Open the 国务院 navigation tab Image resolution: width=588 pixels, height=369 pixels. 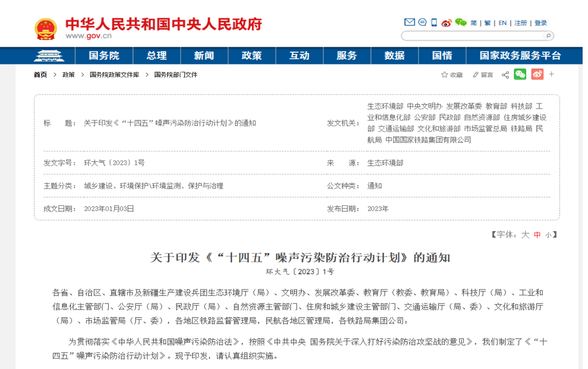pos(104,56)
